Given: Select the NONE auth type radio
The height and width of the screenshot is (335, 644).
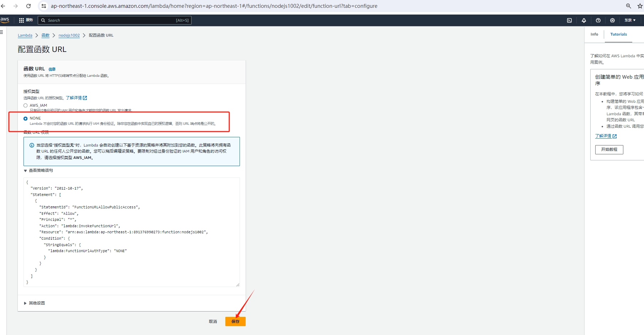Looking at the screenshot, I should [x=25, y=118].
